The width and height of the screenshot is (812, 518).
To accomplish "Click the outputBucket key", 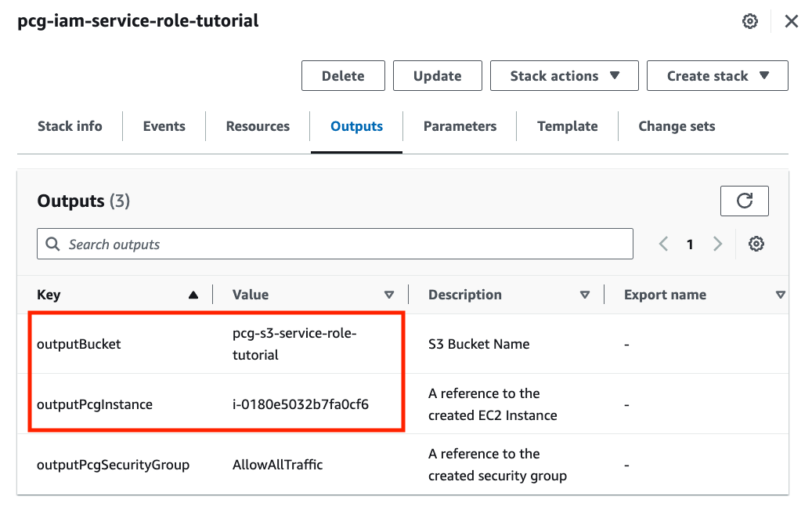I will [x=79, y=344].
